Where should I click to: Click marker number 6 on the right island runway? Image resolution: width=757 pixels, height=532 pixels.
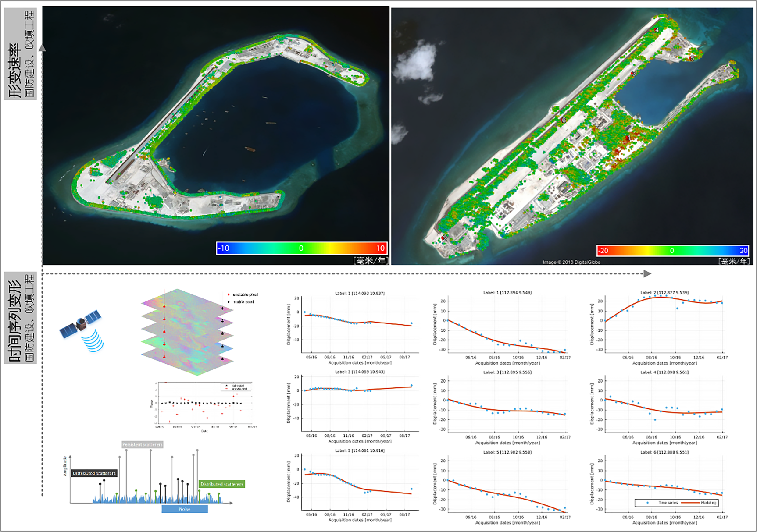click(x=564, y=120)
